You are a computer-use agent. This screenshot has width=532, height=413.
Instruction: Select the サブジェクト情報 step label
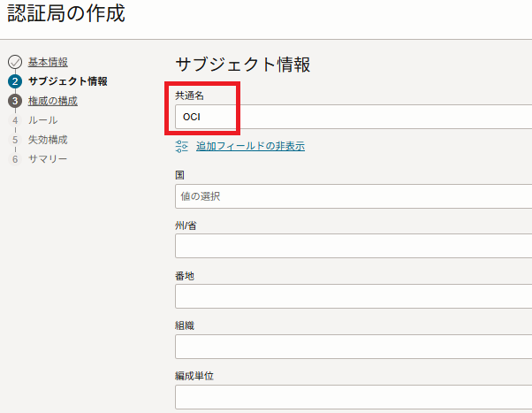(68, 81)
